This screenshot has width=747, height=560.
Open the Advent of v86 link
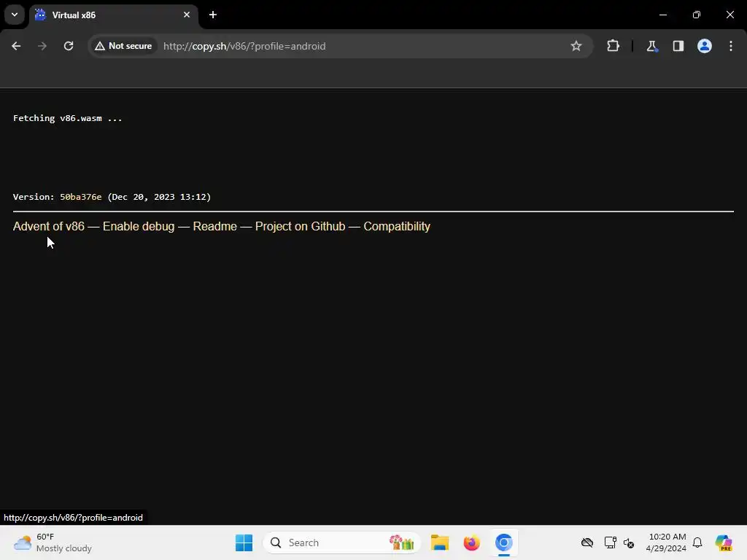(49, 226)
